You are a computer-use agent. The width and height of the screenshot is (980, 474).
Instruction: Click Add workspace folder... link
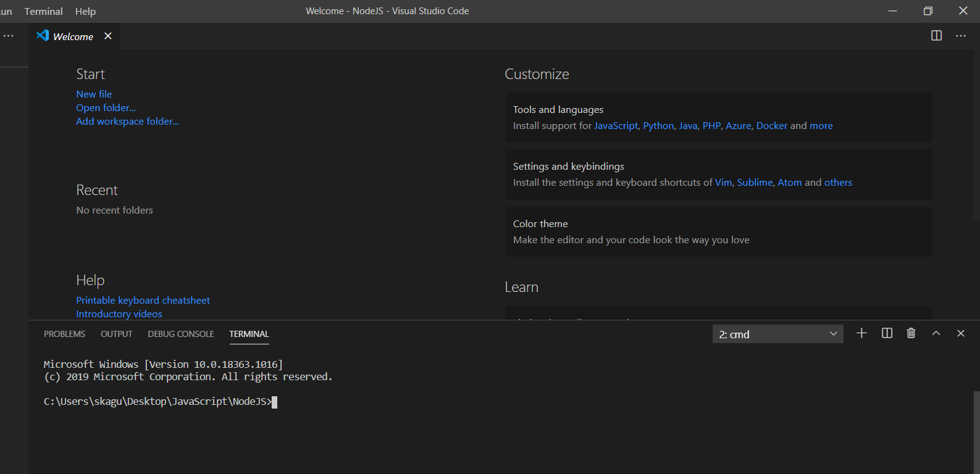128,121
